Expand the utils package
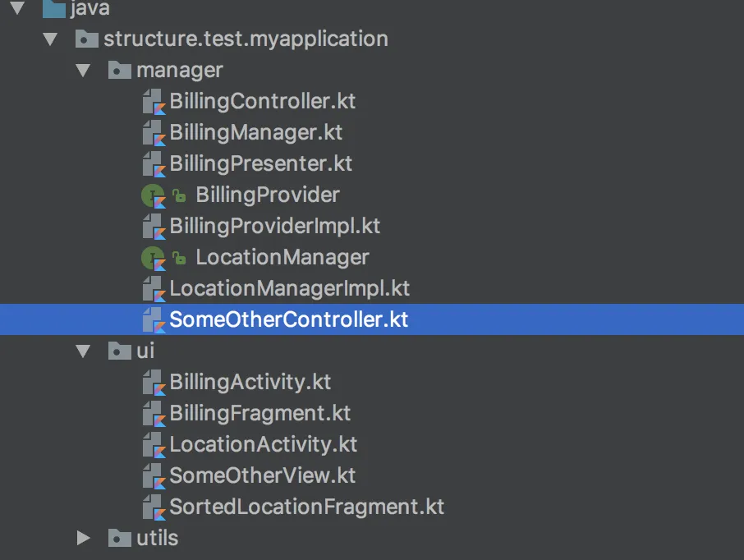This screenshot has width=744, height=560. pyautogui.click(x=83, y=538)
